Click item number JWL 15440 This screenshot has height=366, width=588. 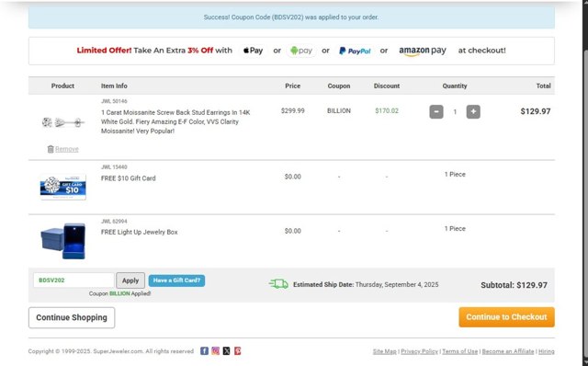114,167
